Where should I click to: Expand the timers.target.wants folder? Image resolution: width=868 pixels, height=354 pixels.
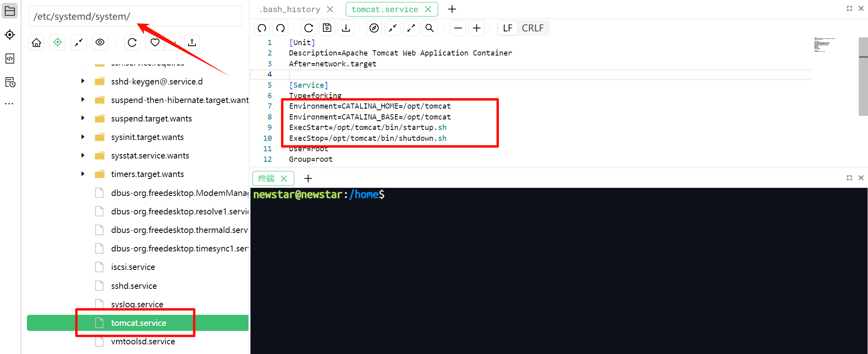(83, 174)
